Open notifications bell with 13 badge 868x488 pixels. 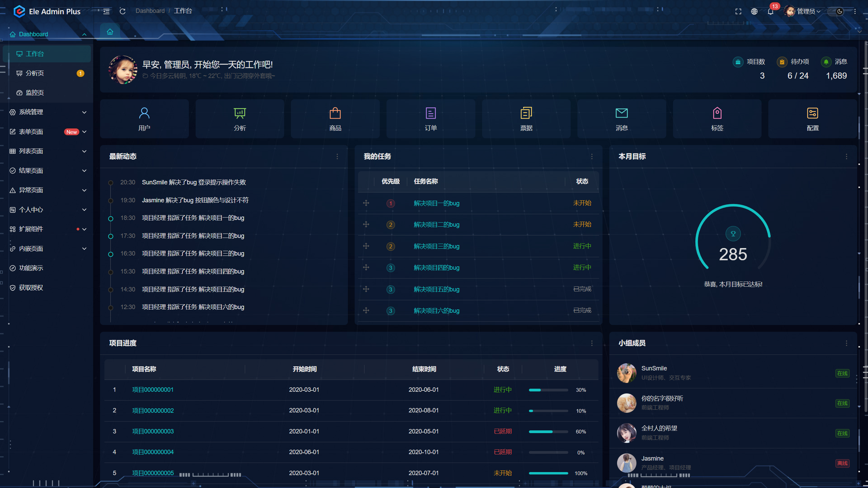pos(770,12)
